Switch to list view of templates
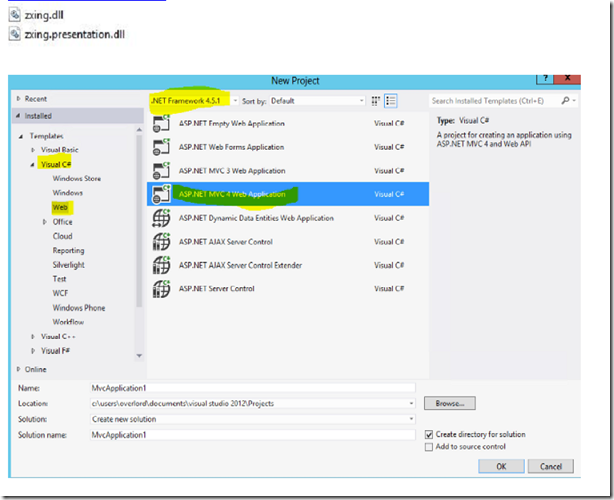 pos(390,101)
